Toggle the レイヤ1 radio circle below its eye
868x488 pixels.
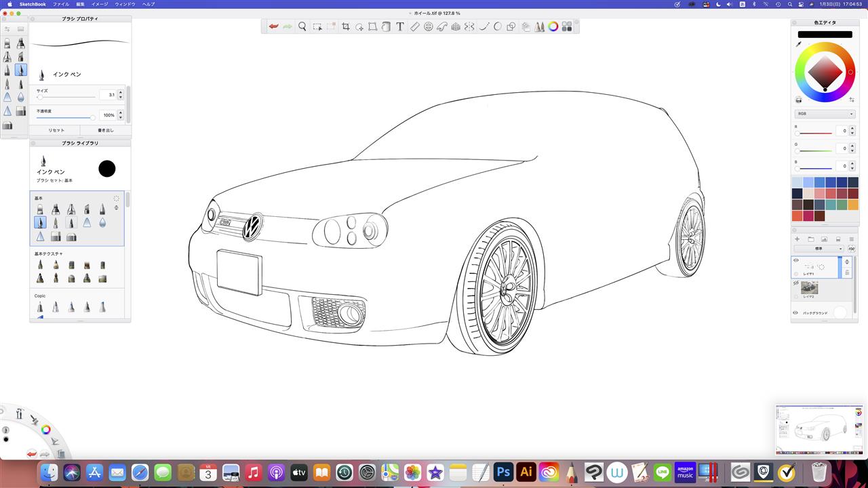click(x=796, y=274)
